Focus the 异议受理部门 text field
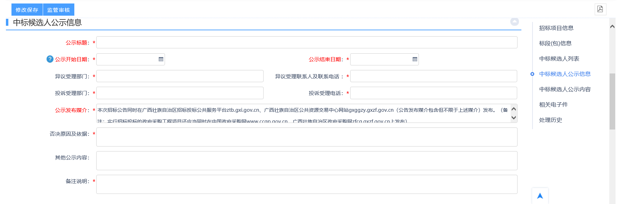The image size is (644, 204). pyautogui.click(x=180, y=76)
